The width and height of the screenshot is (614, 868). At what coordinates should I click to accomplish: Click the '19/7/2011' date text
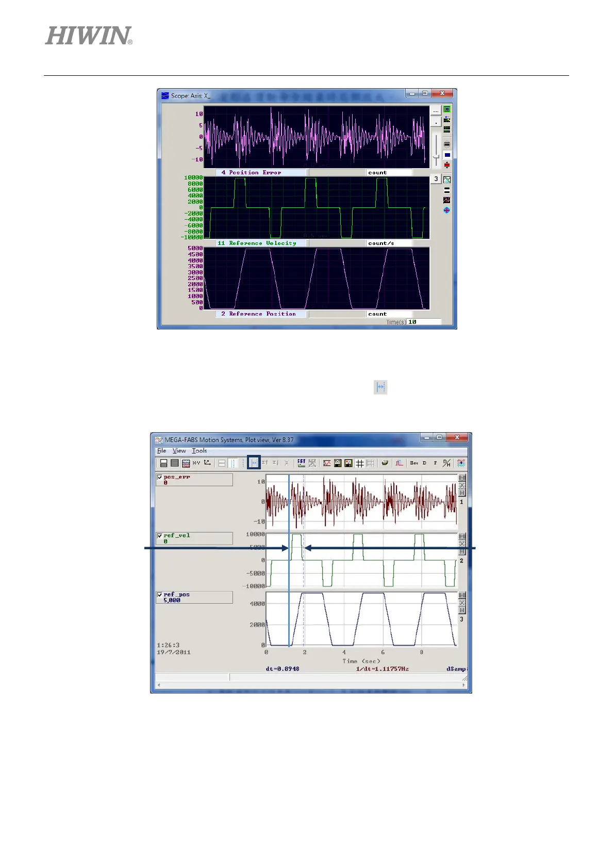pos(174,652)
